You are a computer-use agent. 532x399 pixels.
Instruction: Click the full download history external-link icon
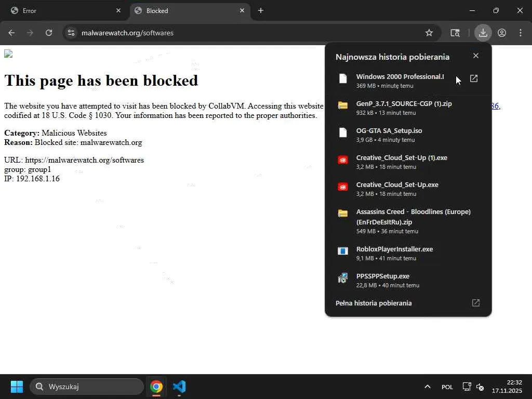476,303
